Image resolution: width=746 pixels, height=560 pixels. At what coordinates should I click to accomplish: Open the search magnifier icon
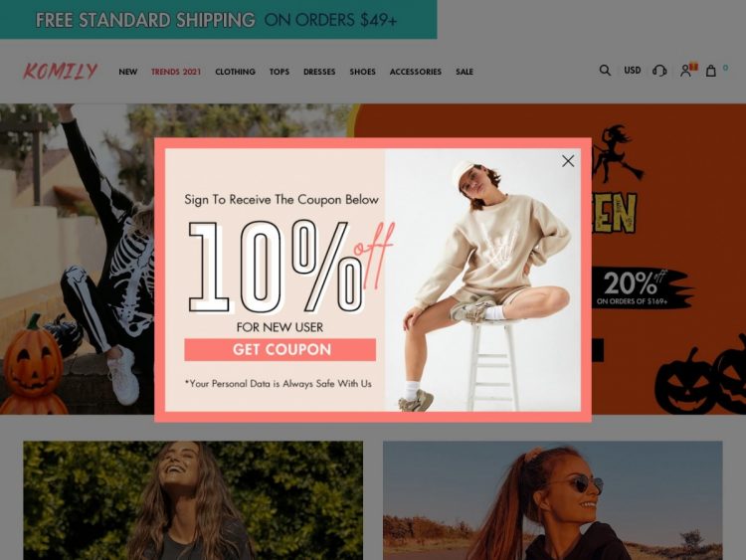[605, 71]
